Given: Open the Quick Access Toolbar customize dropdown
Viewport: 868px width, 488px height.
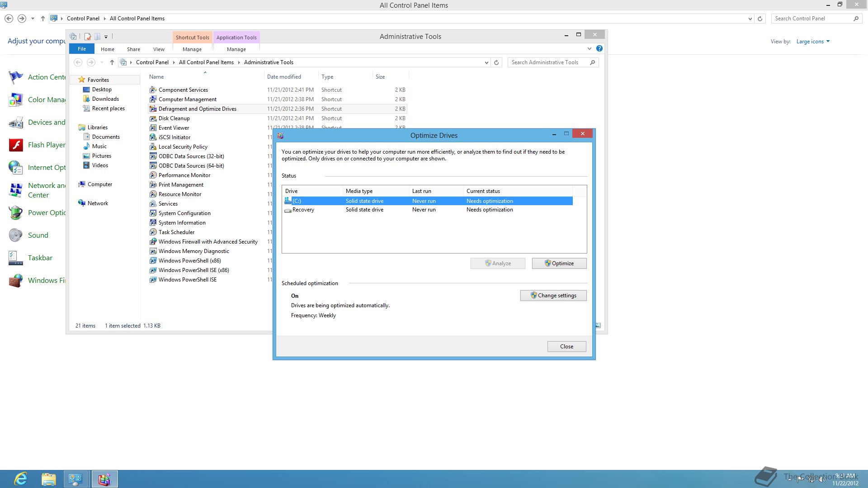Looking at the screenshot, I should [106, 37].
